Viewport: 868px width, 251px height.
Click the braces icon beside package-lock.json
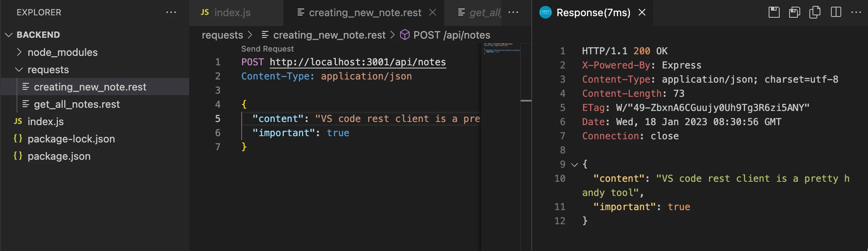[x=18, y=138]
